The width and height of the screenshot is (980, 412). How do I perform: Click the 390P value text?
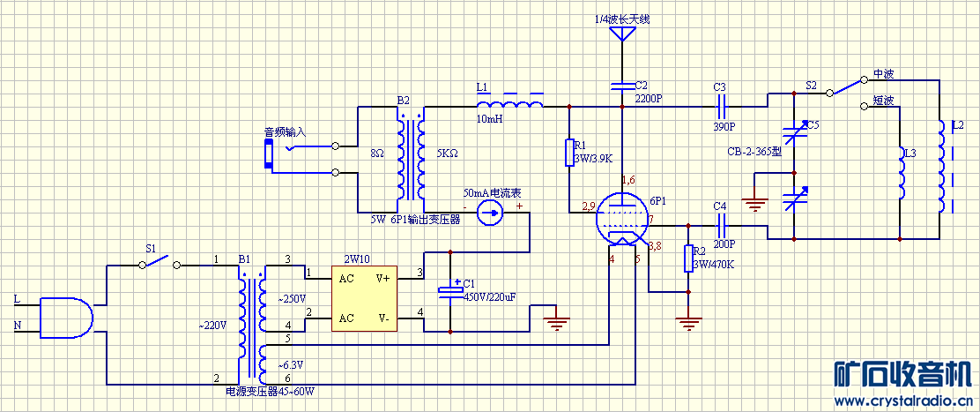coord(724,127)
